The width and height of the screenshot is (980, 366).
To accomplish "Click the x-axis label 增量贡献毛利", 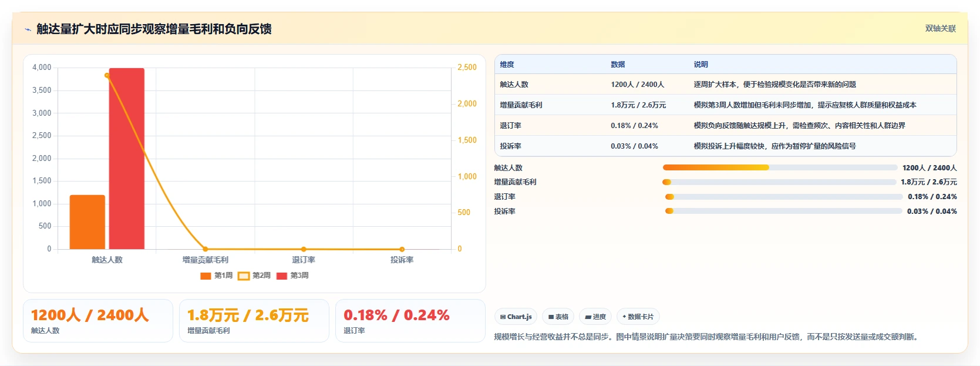I will [x=206, y=260].
